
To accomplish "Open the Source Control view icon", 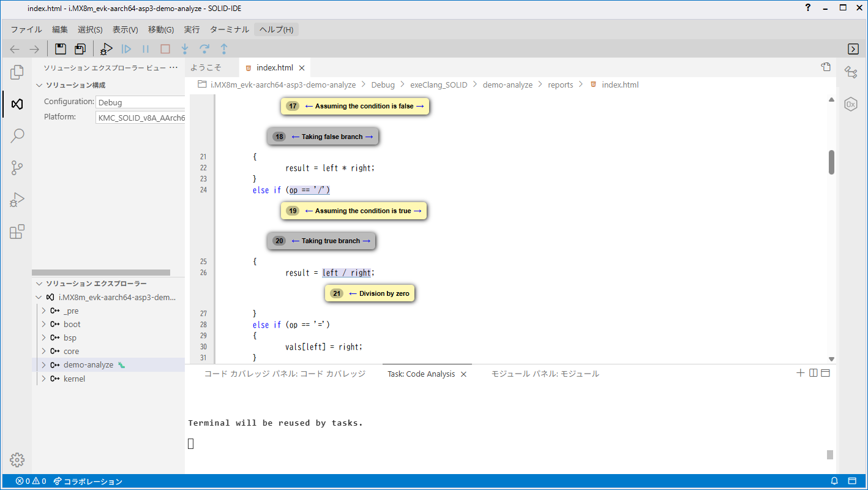I will pyautogui.click(x=17, y=168).
